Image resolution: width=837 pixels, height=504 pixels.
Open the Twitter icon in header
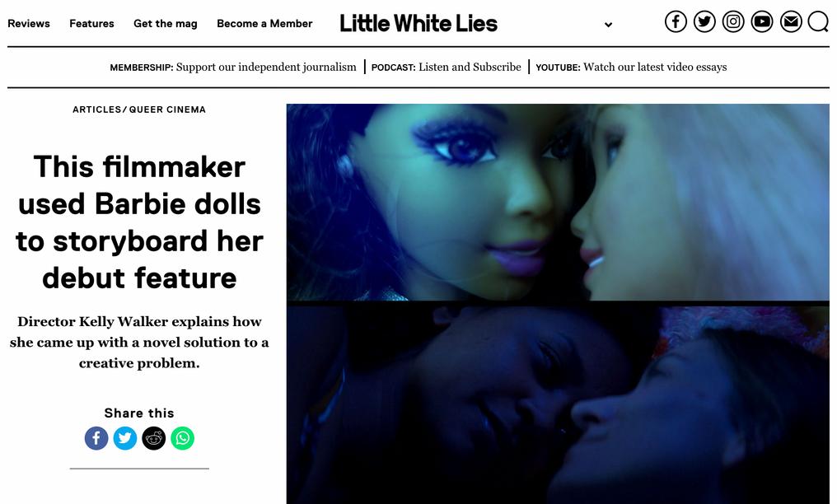click(704, 22)
